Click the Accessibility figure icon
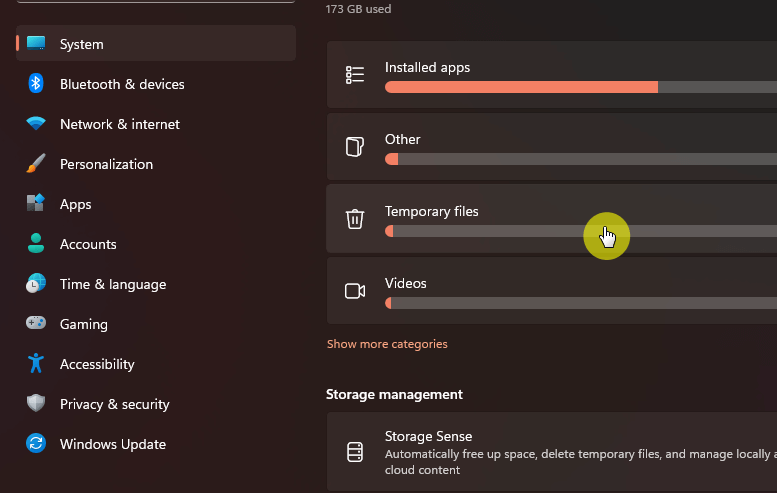This screenshot has width=777, height=493. [36, 363]
